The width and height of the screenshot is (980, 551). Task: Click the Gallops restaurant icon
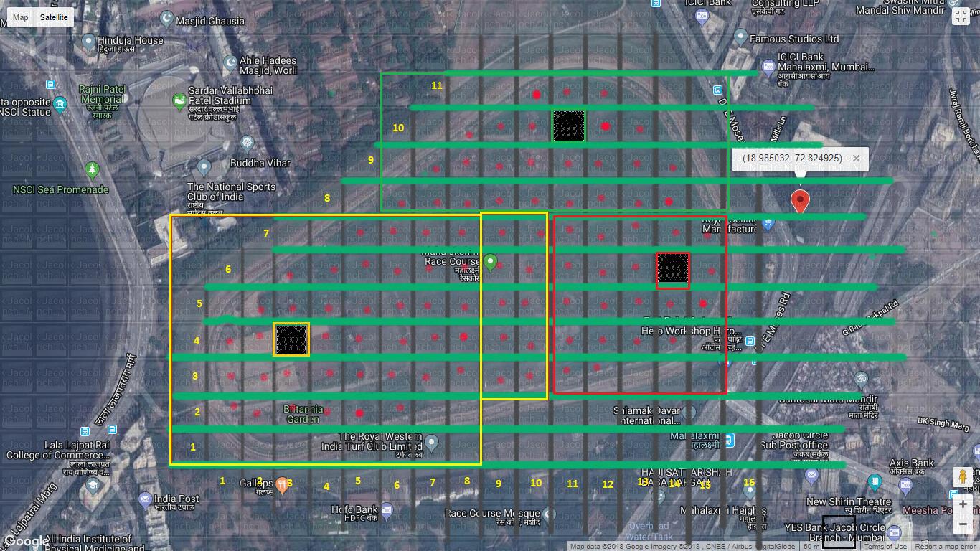tap(283, 484)
